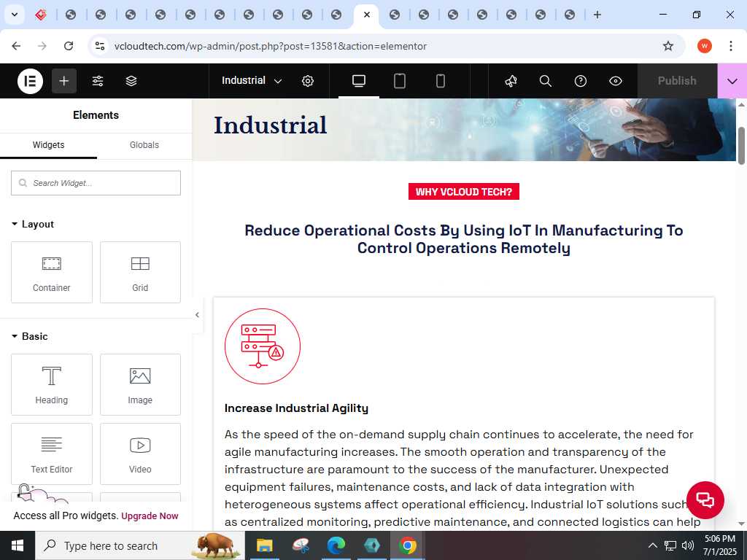The width and height of the screenshot is (747, 560).
Task: Preview changes with eye icon
Action: click(616, 81)
